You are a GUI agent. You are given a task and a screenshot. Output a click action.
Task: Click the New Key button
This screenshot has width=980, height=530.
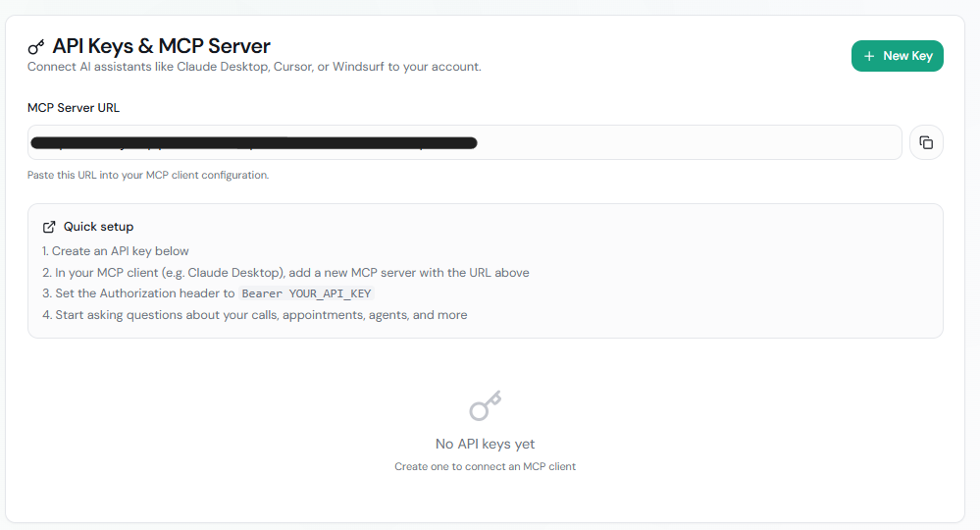coord(897,56)
